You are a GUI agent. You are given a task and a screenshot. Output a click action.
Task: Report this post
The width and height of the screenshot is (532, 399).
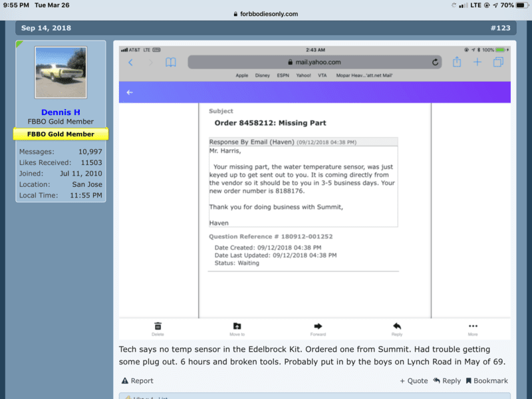point(138,380)
